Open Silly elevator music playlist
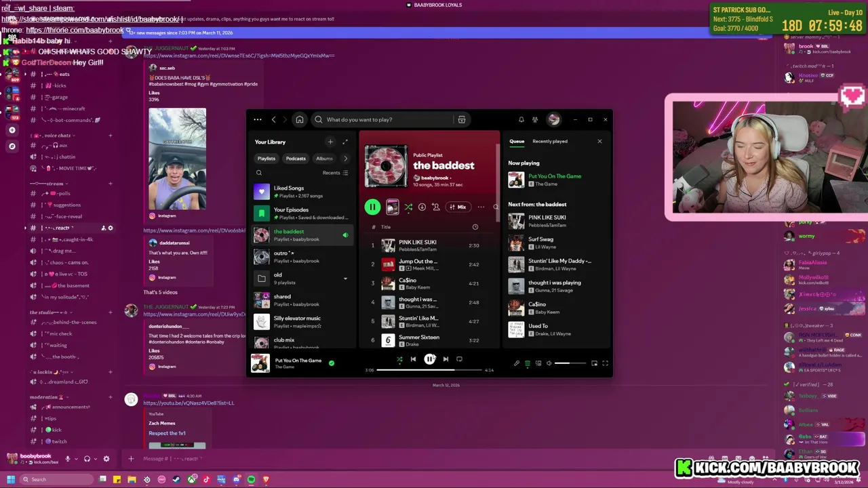Image resolution: width=868 pixels, height=488 pixels. (302, 322)
